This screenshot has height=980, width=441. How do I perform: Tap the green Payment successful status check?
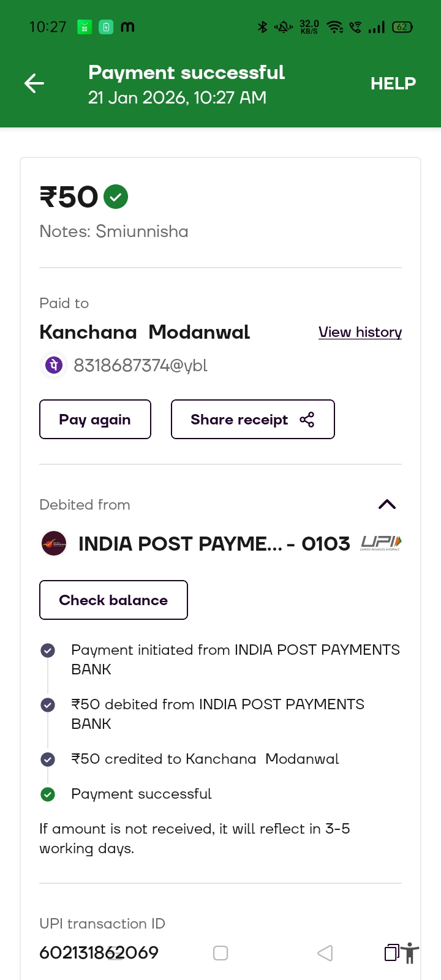[x=48, y=794]
